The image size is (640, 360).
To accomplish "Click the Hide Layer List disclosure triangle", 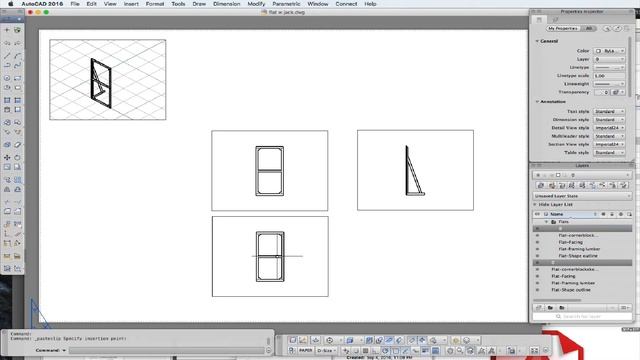I will click(x=535, y=204).
